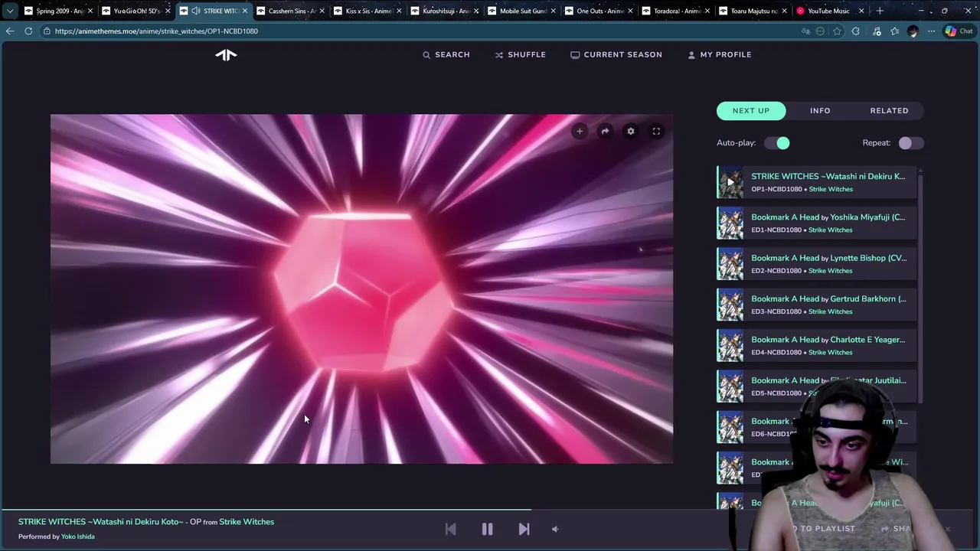The image size is (980, 551).
Task: Click the AnimeThemes logo icon
Action: tap(226, 54)
